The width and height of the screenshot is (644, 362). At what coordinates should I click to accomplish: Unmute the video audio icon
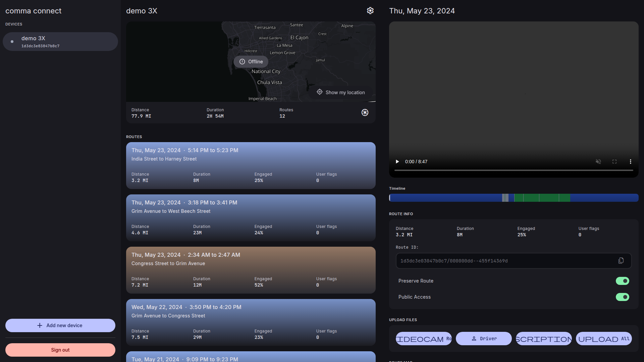click(598, 162)
